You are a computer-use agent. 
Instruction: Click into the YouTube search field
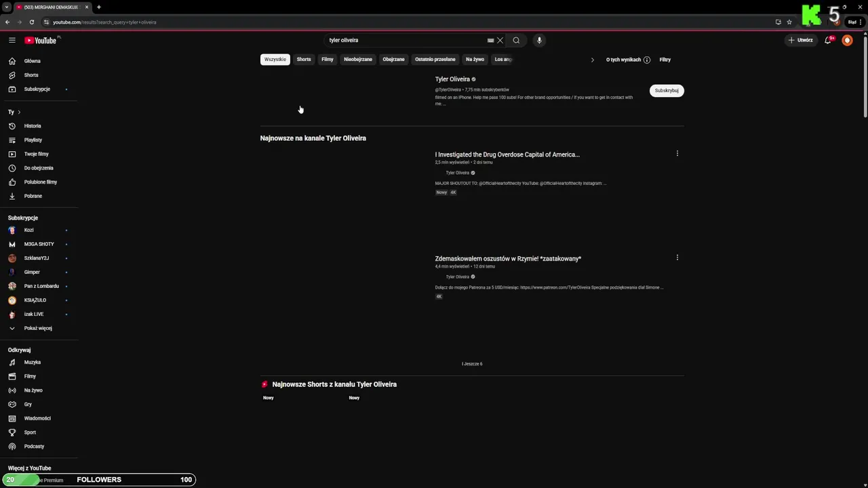[407, 40]
